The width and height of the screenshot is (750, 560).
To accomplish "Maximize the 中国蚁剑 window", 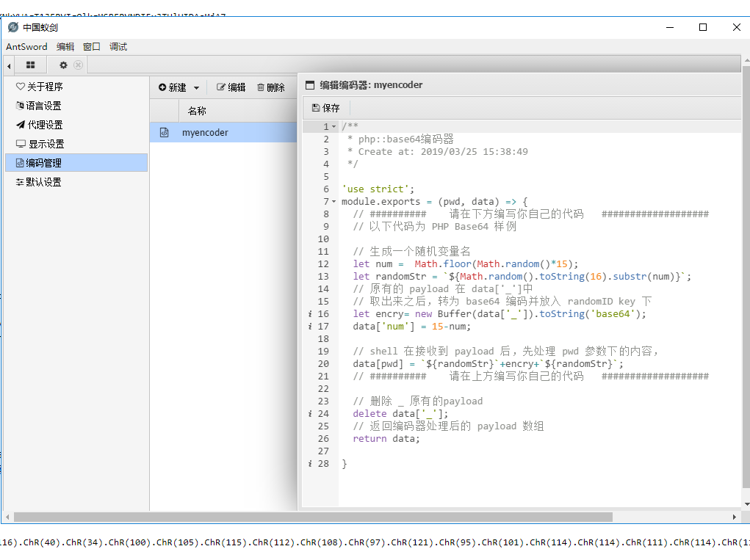I will pyautogui.click(x=703, y=27).
